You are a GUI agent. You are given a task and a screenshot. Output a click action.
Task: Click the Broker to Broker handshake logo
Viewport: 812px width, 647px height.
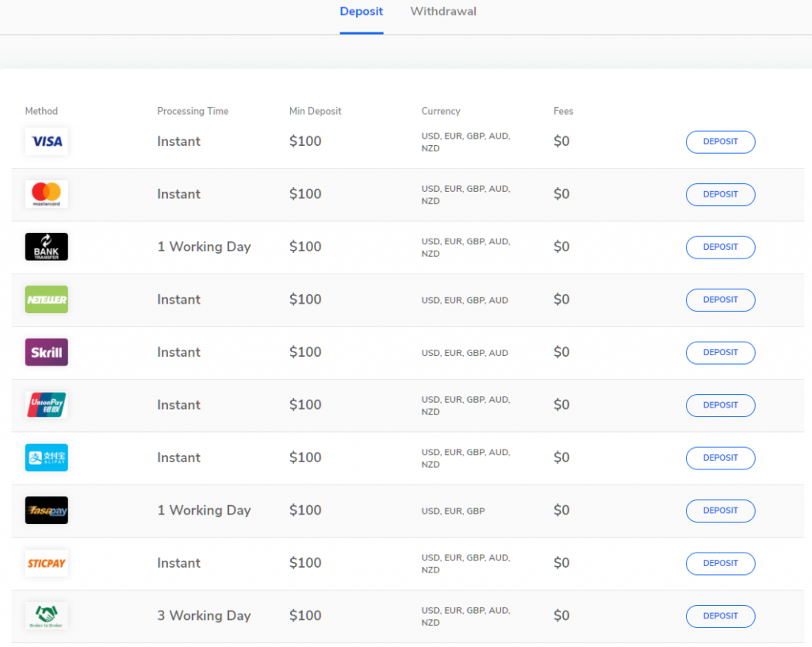coord(47,616)
